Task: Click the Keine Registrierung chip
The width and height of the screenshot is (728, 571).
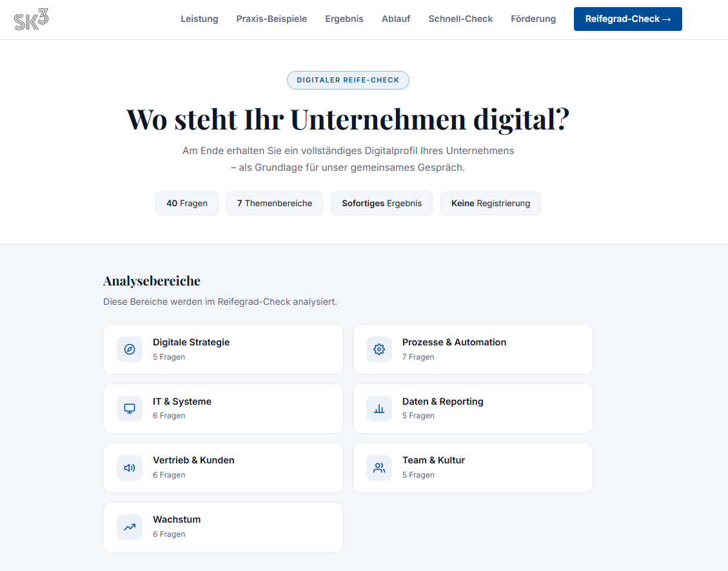Action: [x=491, y=203]
